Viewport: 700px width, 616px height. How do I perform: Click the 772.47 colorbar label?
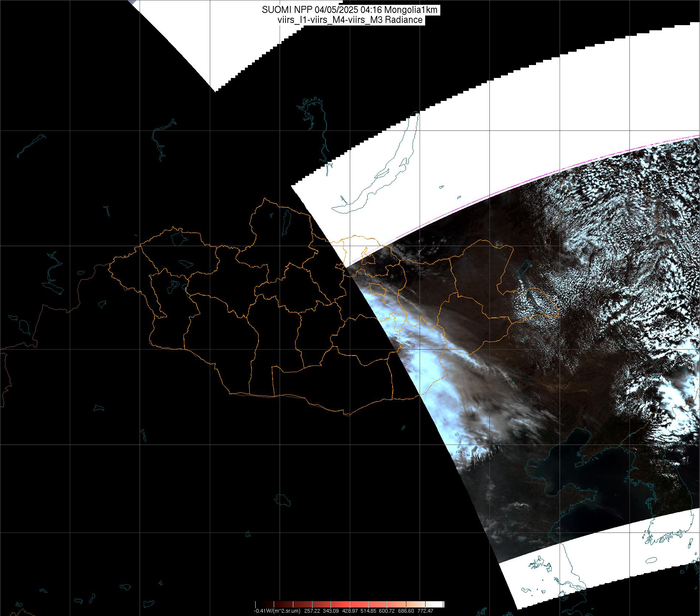pyautogui.click(x=425, y=611)
